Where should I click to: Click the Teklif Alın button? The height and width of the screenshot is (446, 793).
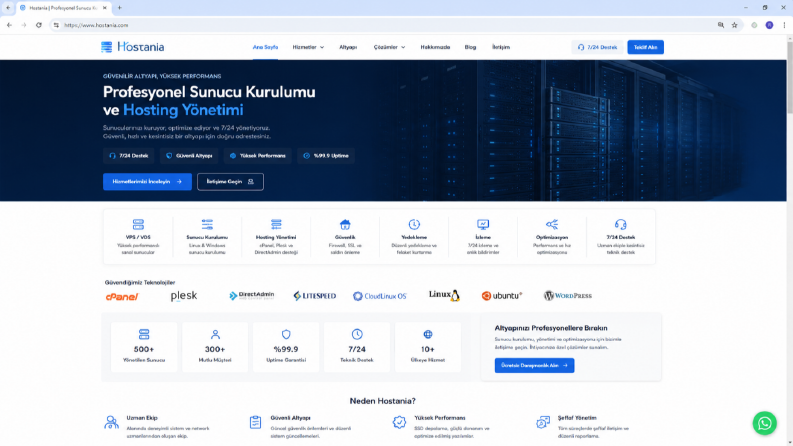(x=645, y=47)
